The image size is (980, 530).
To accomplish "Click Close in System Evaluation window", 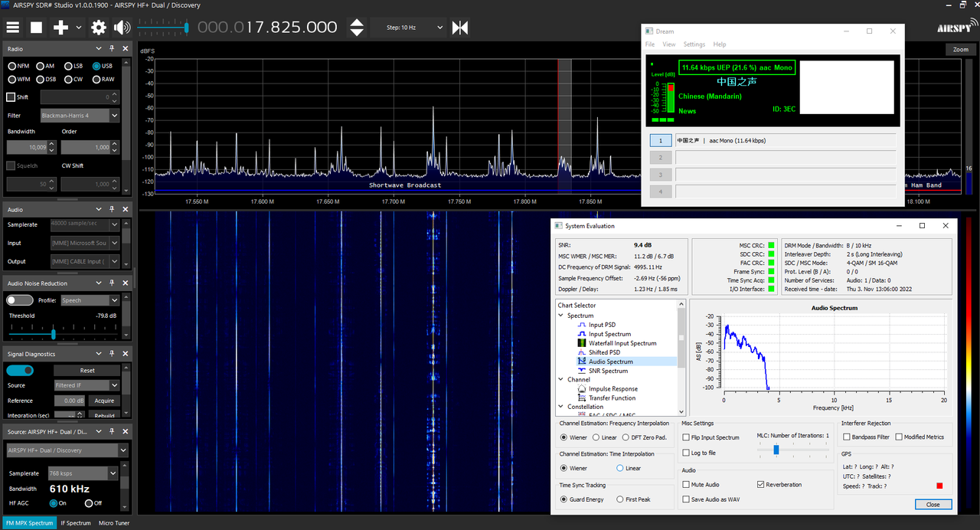I will (933, 504).
